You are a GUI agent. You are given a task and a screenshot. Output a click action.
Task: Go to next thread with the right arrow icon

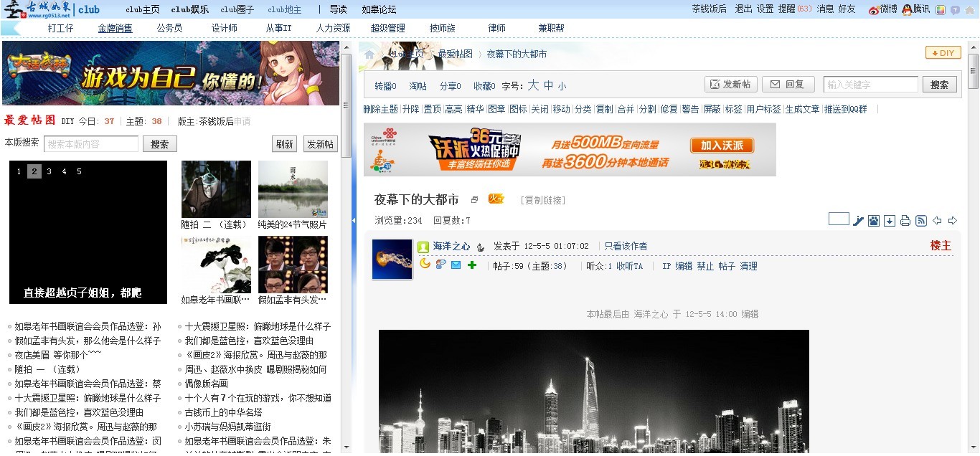pyautogui.click(x=954, y=220)
